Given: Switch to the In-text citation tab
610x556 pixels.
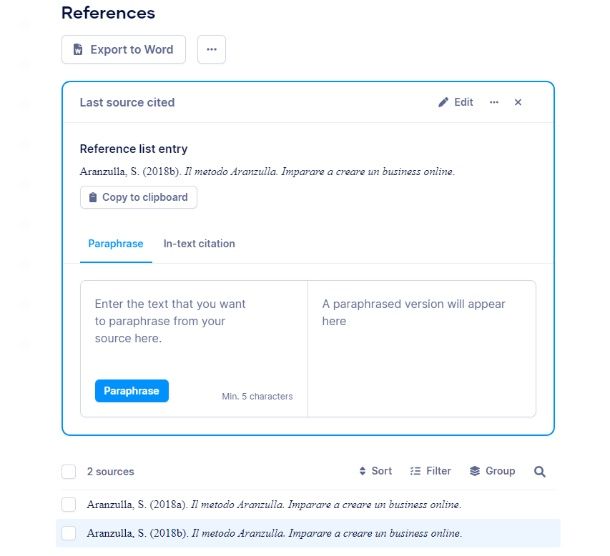Looking at the screenshot, I should point(199,244).
